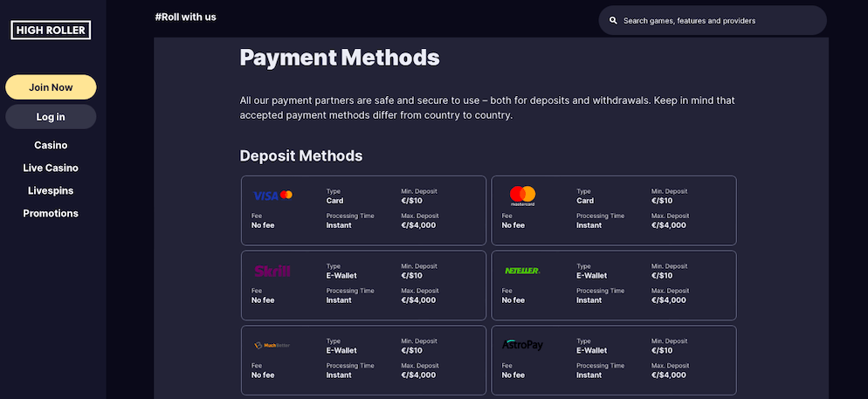
Task: Click the #Roll with us text
Action: (x=185, y=17)
